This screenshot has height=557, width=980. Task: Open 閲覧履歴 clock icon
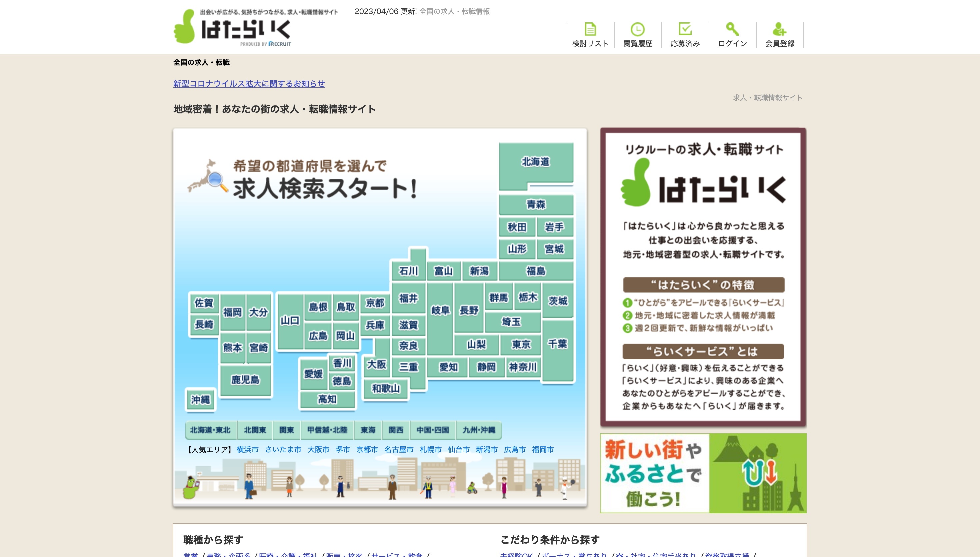click(x=638, y=29)
